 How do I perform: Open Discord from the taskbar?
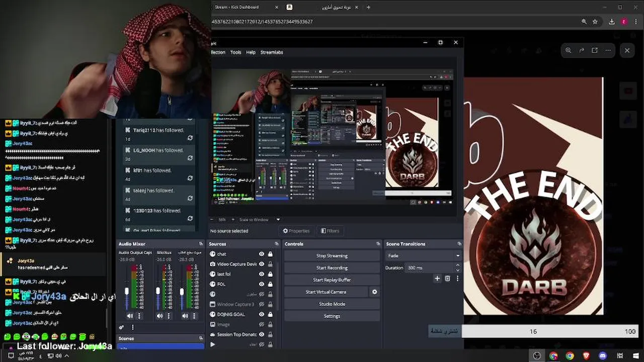click(x=603, y=356)
